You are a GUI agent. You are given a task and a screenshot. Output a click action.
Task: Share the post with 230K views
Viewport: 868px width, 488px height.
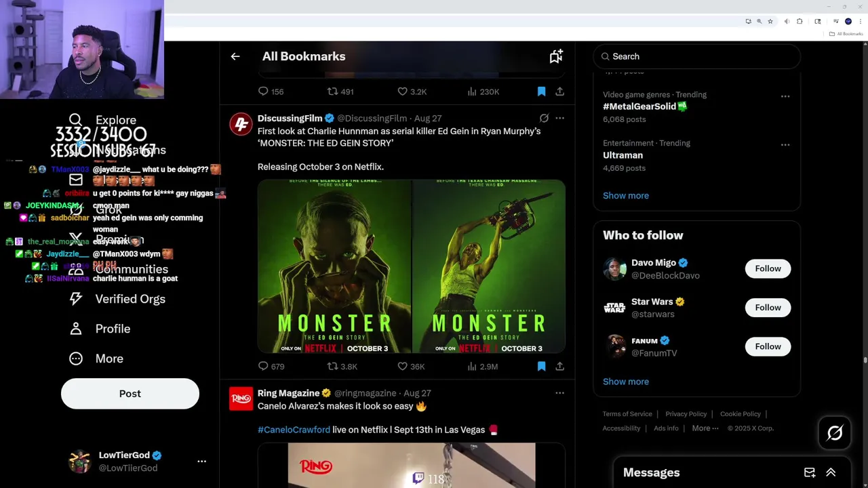pos(559,91)
